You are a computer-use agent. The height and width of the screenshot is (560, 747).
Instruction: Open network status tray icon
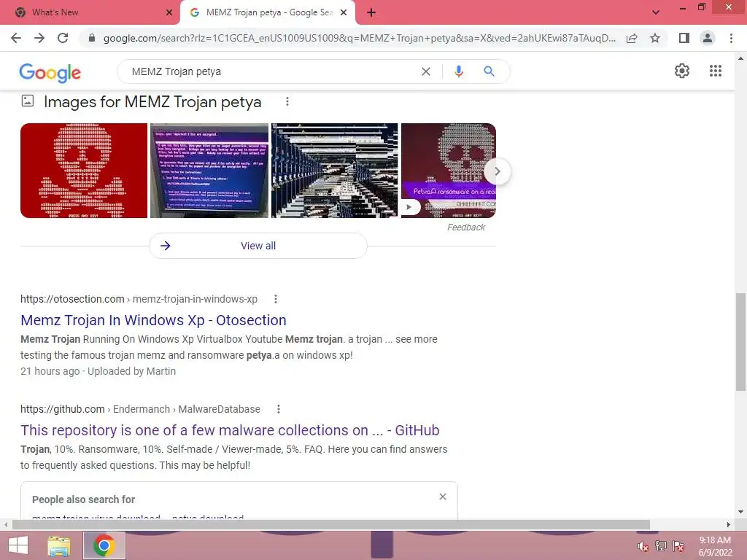[661, 545]
